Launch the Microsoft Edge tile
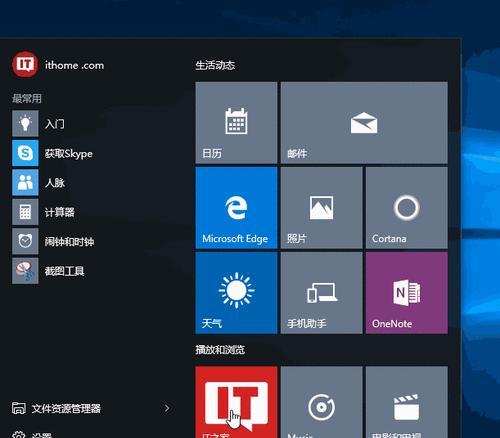This screenshot has width=500, height=438. click(236, 208)
